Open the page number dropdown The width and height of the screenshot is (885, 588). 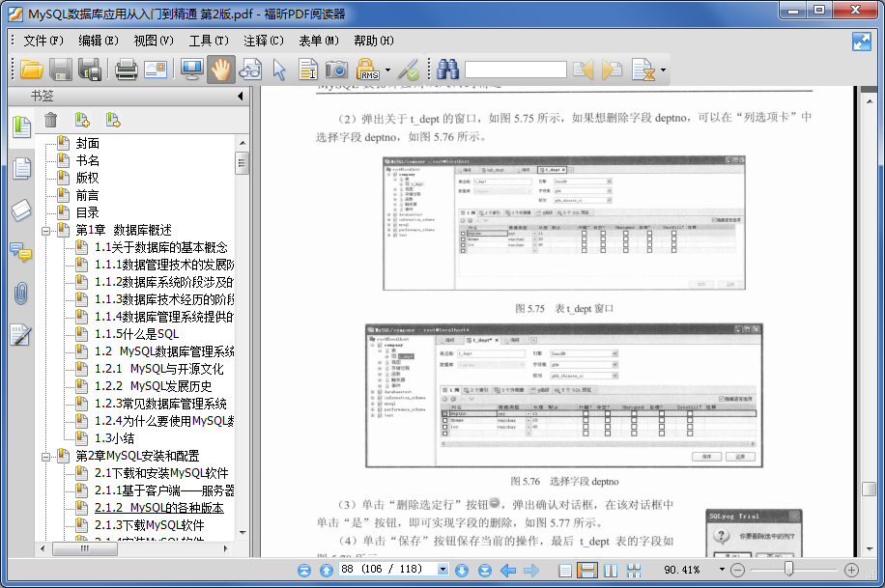point(443,570)
